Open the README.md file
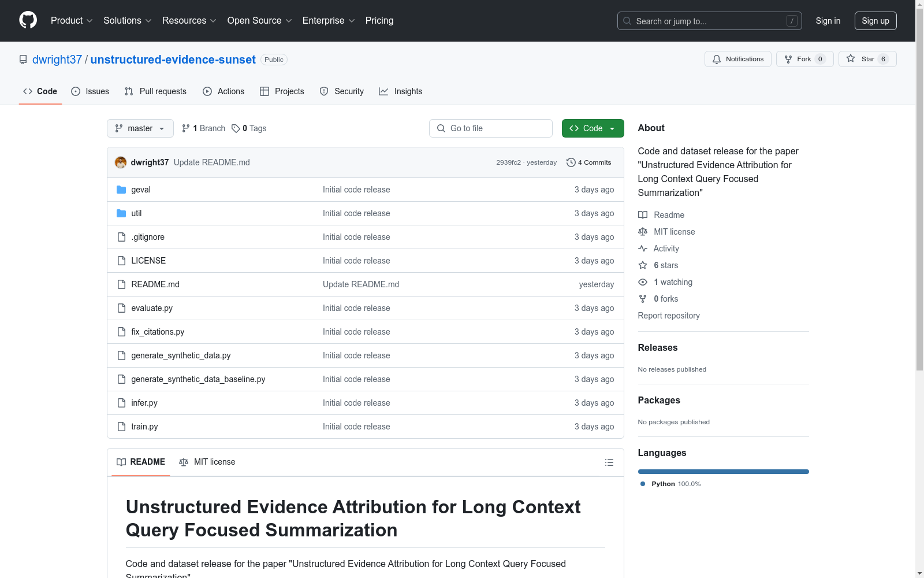Screen dimensions: 924x578 click(155, 284)
